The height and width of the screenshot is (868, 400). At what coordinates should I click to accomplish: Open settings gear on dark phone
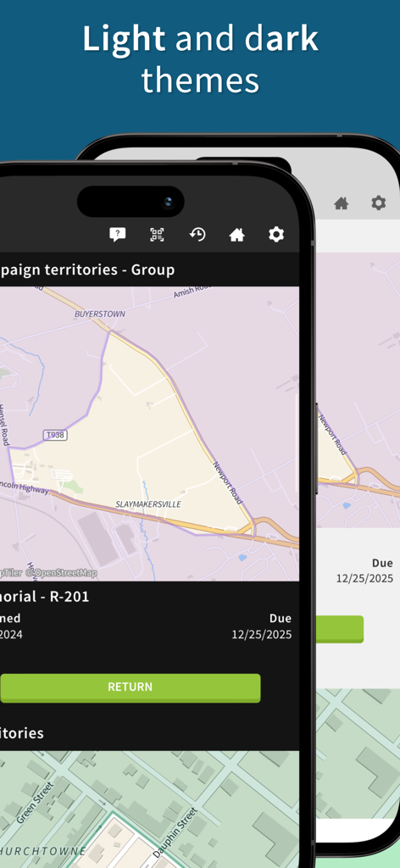[276, 234]
